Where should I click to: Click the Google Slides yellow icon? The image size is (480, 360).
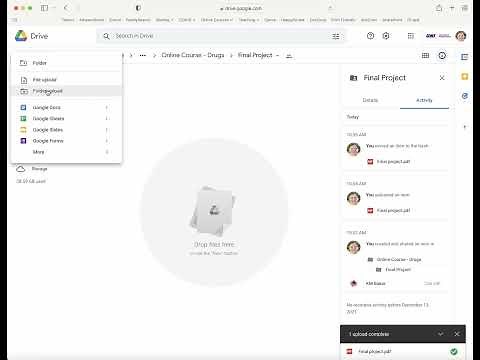(x=23, y=130)
